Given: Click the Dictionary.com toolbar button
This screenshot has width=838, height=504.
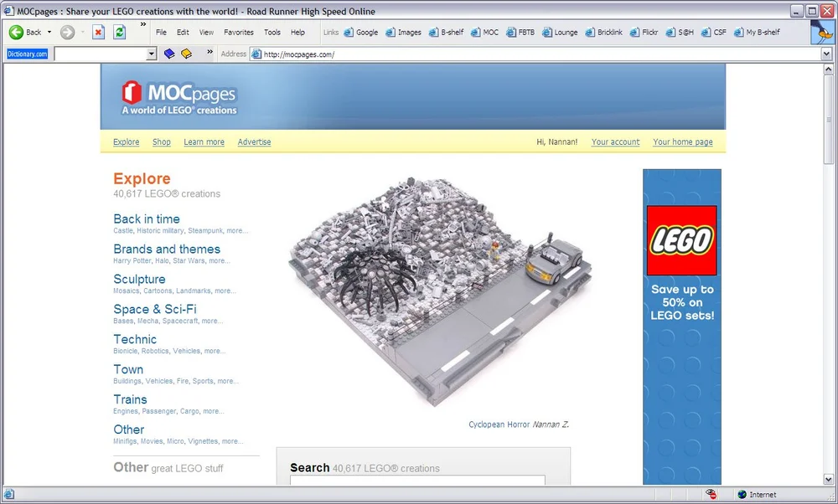Looking at the screenshot, I should pyautogui.click(x=28, y=54).
